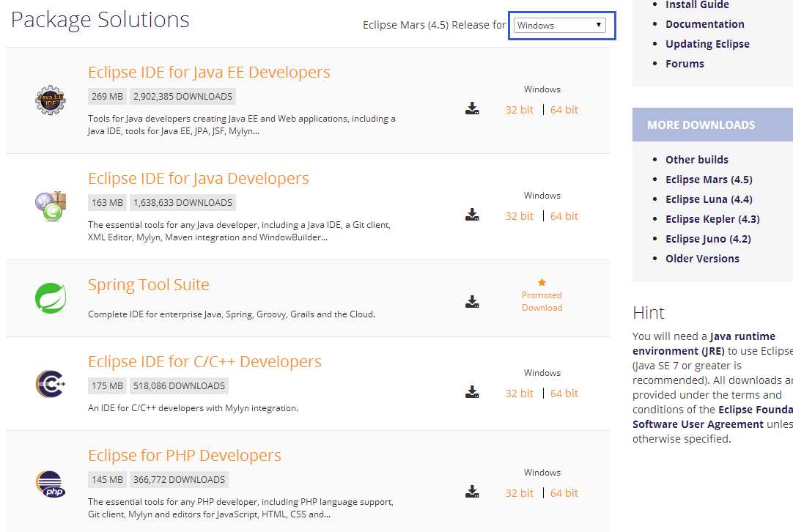Image resolution: width=793 pixels, height=532 pixels.
Task: Click the Promoted Download link
Action: tap(542, 301)
